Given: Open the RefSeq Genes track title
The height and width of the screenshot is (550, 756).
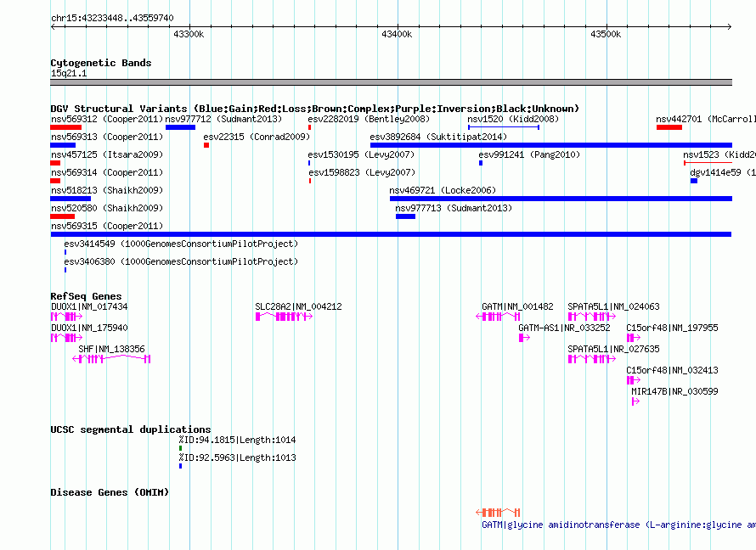Looking at the screenshot, I should click(86, 296).
